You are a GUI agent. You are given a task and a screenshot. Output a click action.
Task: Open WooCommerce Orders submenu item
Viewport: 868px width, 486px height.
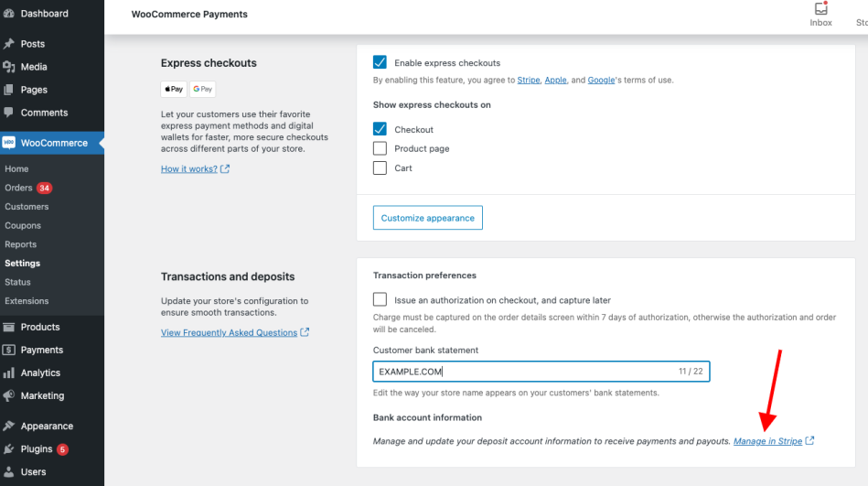18,188
